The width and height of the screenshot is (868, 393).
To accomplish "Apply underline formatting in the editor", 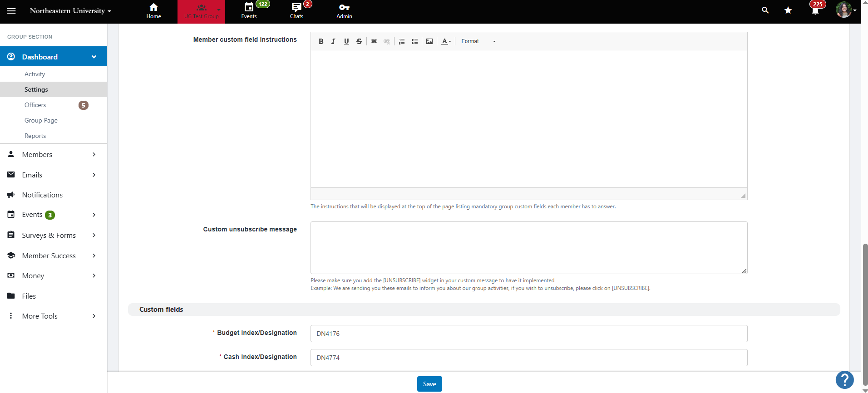I will 346,41.
